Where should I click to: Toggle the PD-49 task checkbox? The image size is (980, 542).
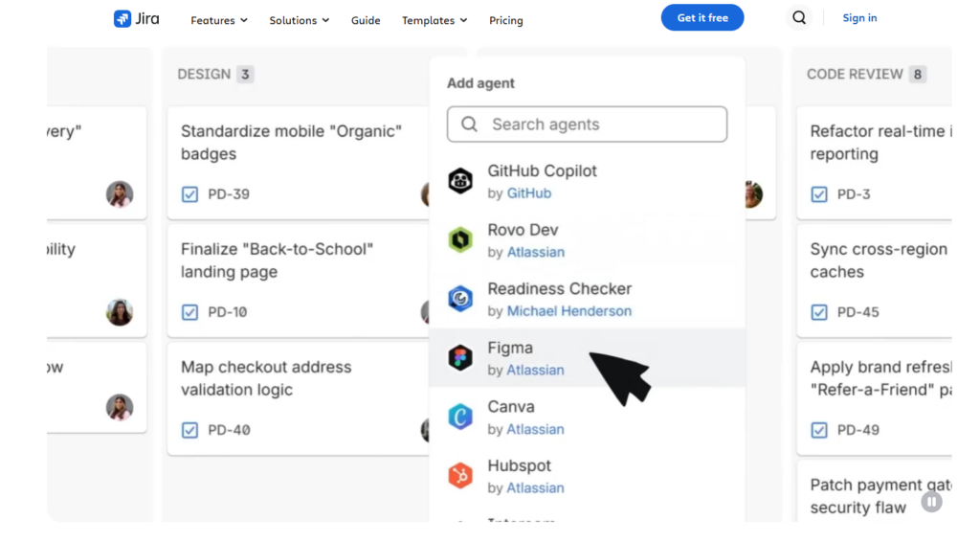point(819,430)
